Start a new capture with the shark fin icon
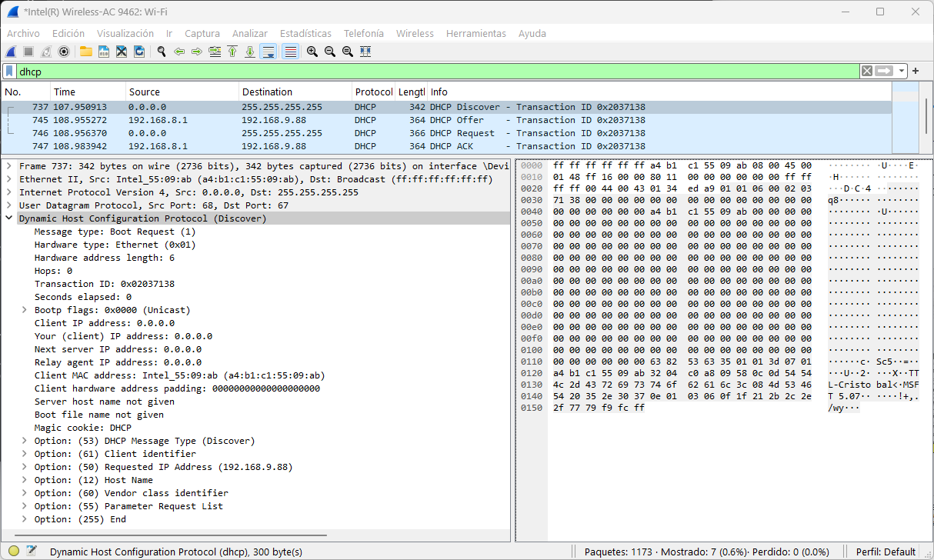The image size is (934, 560). (x=11, y=52)
